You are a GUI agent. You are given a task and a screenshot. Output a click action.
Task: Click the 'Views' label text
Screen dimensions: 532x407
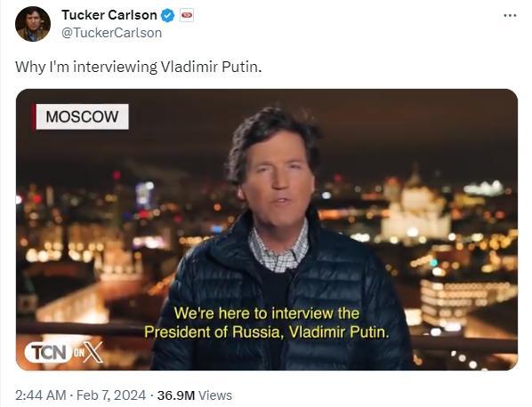pyautogui.click(x=214, y=395)
